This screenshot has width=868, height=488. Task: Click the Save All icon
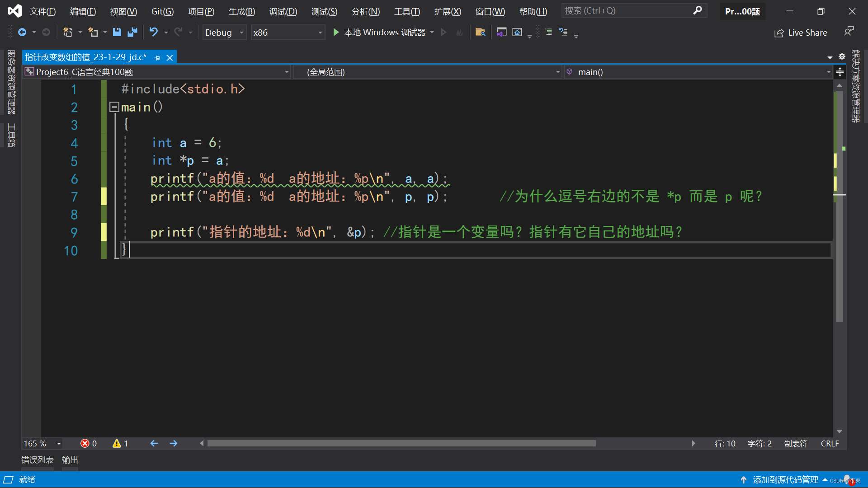click(132, 32)
